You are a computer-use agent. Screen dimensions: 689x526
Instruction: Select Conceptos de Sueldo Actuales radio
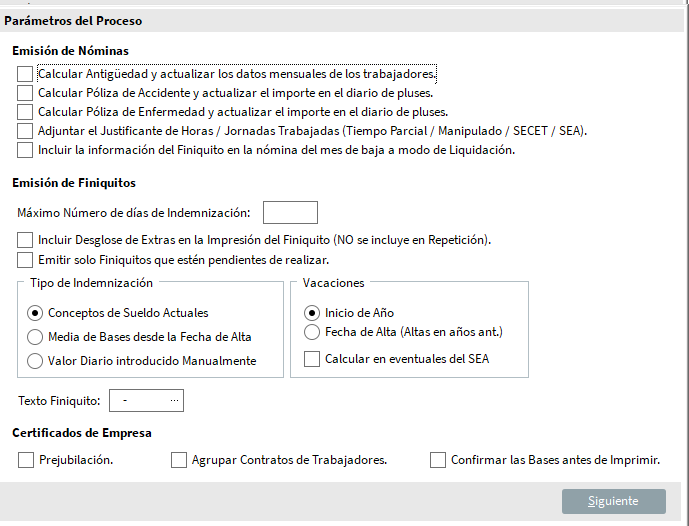click(35, 313)
